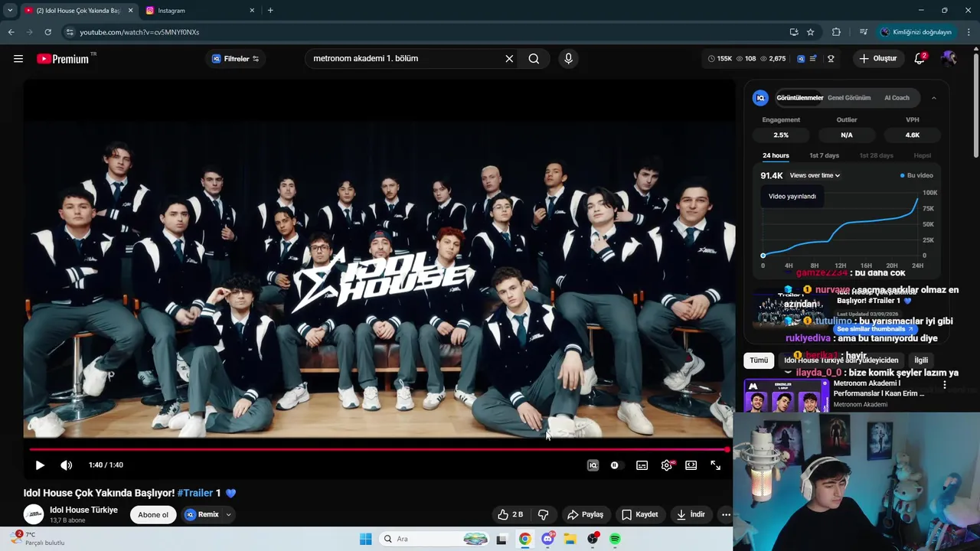Submit search with magnifier icon
Image resolution: width=980 pixels, height=551 pixels.
coord(534,59)
